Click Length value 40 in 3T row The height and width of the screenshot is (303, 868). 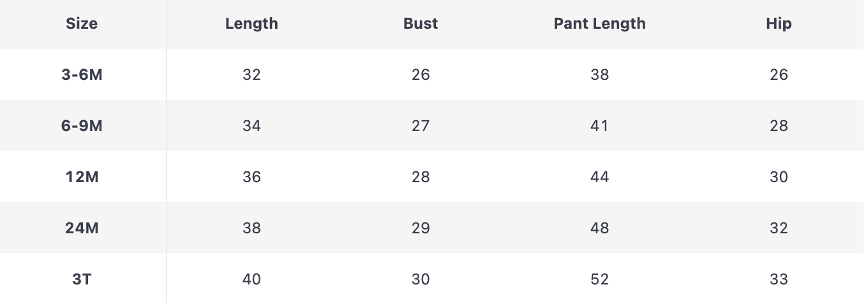coord(251,279)
